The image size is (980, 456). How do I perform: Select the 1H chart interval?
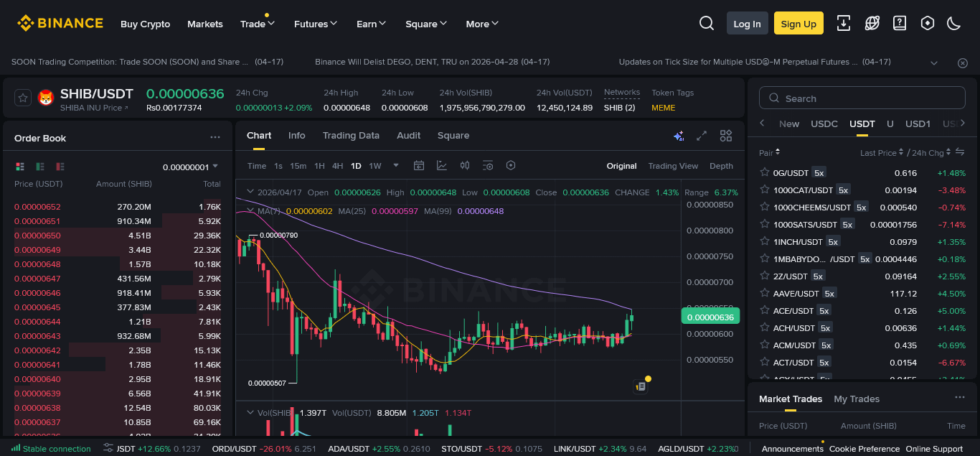(319, 166)
